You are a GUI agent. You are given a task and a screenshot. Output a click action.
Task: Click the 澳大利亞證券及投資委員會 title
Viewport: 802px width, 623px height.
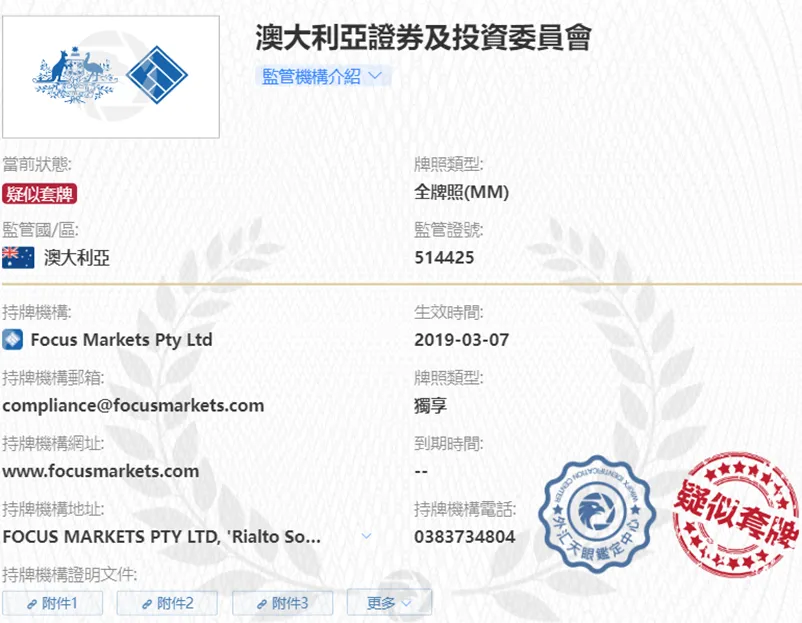point(424,37)
